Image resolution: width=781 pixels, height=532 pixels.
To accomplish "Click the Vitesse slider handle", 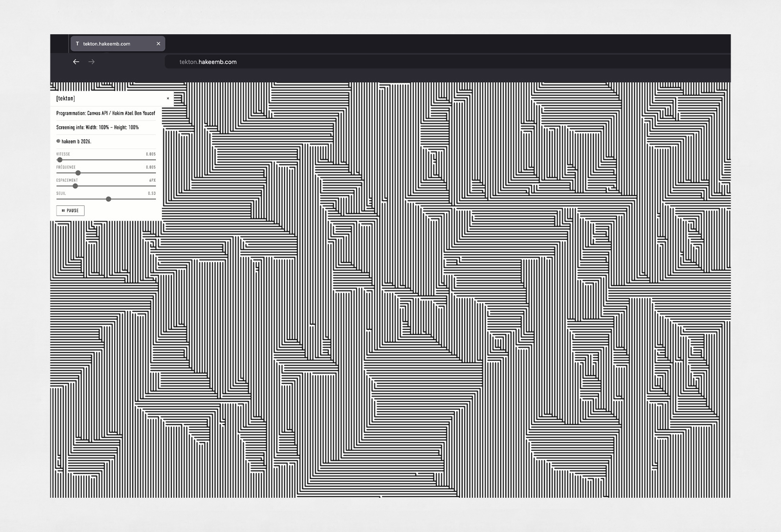I will click(60, 160).
